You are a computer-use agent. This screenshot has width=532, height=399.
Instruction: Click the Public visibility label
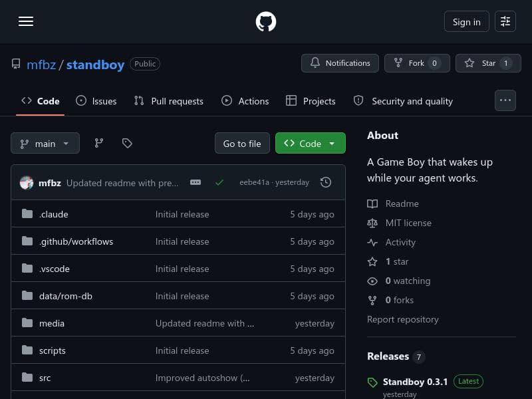point(145,64)
